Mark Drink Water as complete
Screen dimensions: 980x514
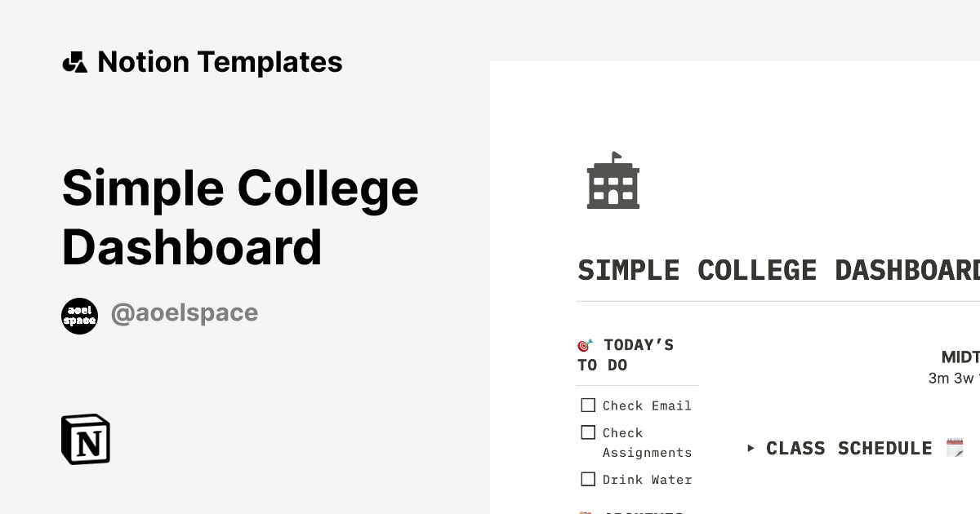588,479
